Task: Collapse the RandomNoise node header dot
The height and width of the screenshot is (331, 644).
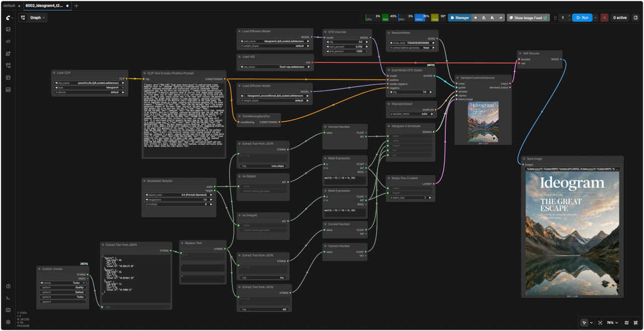Action: pyautogui.click(x=389, y=32)
